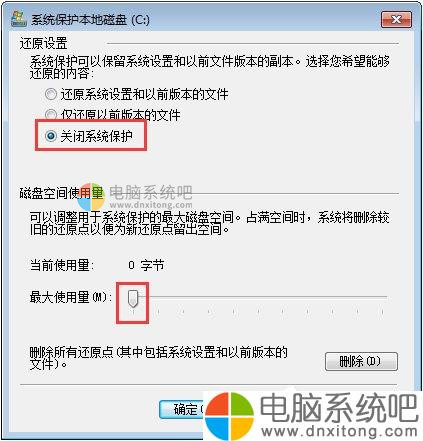Close the 系统保护本地磁盘 (C:) dialog
This screenshot has width=423, height=441.
pyautogui.click(x=396, y=19)
